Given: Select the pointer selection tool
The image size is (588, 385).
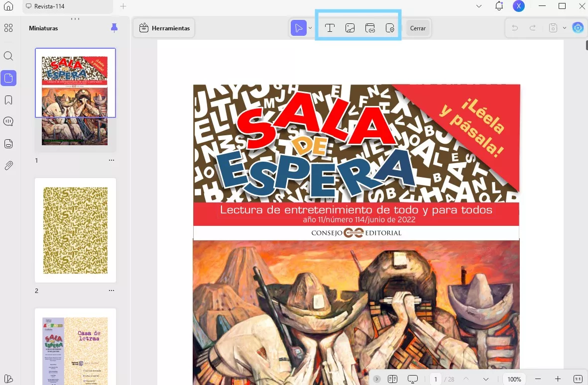Looking at the screenshot, I should pyautogui.click(x=299, y=28).
